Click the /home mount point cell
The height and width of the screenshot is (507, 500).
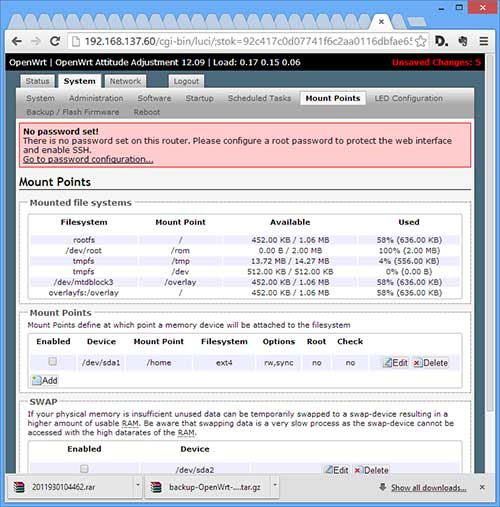[x=159, y=363]
